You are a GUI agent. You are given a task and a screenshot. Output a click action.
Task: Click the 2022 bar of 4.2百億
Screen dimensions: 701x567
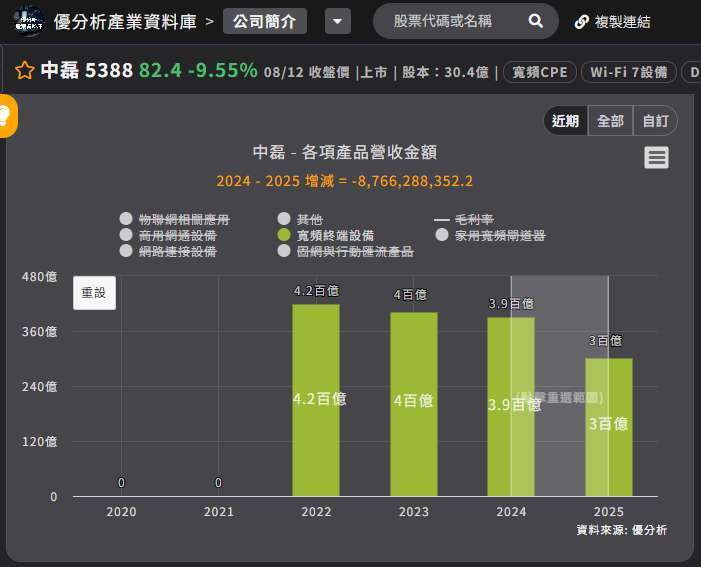[x=316, y=400]
